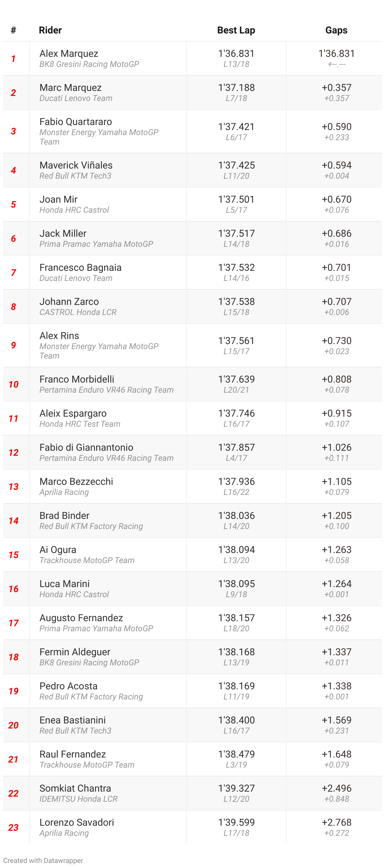Select Francesco Bagnaia's rider name
Image resolution: width=385 pixels, height=868 pixels.
[80, 268]
